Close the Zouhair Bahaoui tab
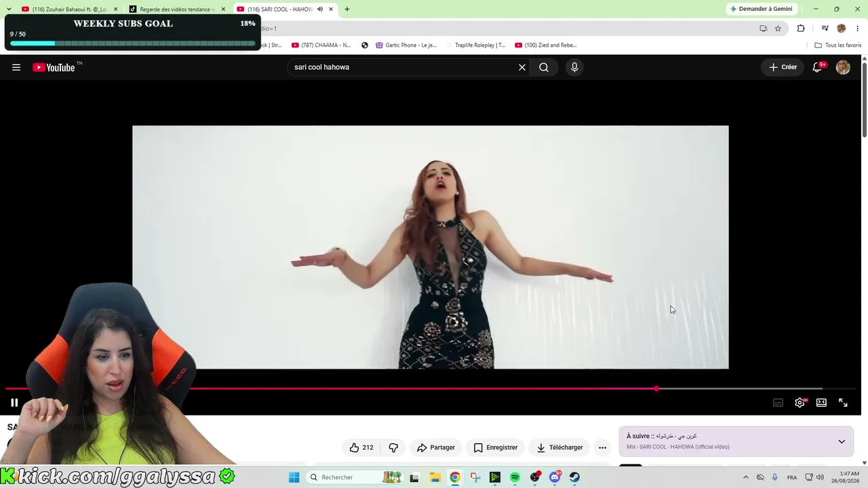868x488 pixels. pos(115,9)
